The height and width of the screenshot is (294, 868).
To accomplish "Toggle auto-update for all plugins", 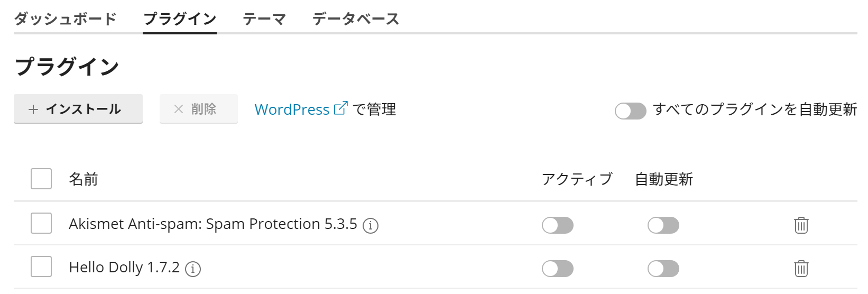I will pos(630,111).
